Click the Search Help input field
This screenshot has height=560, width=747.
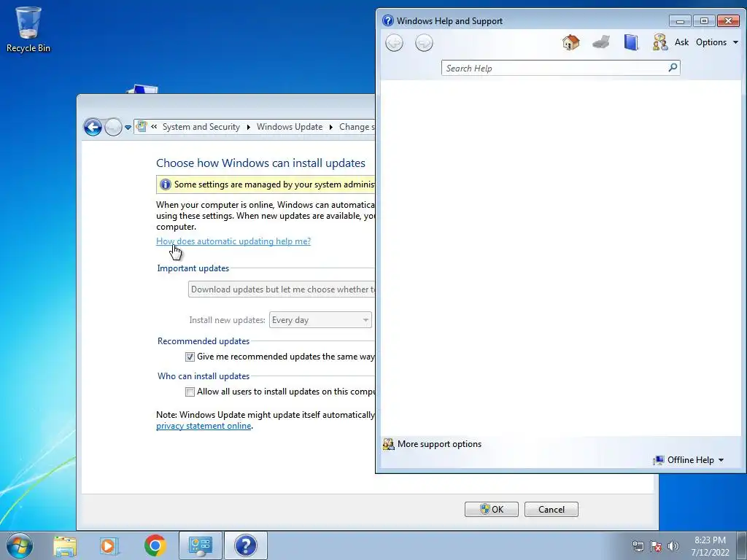click(555, 68)
